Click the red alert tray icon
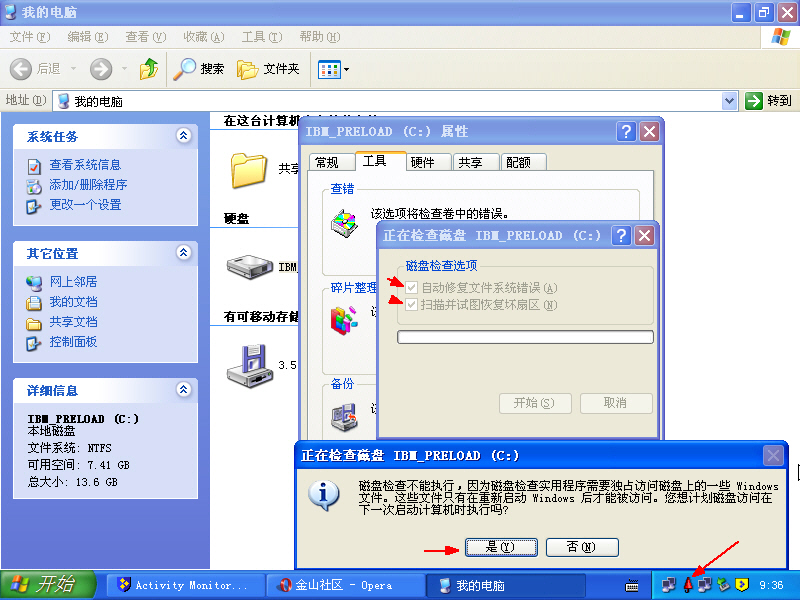Screen dimensions: 800x600 (688, 585)
